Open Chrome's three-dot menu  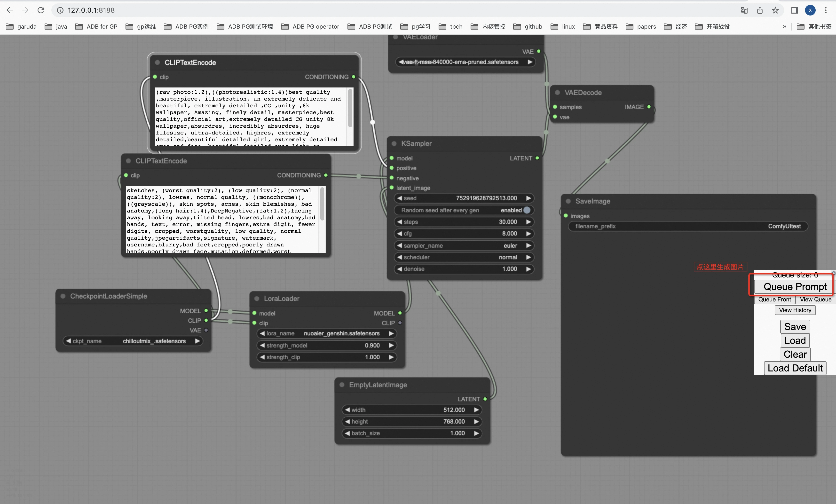coord(826,10)
